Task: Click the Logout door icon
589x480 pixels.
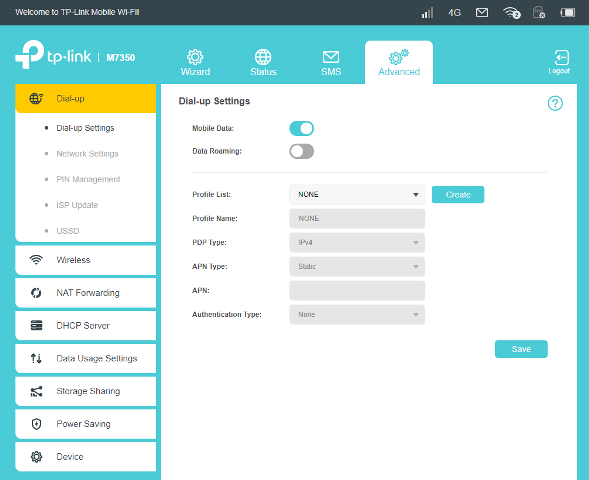Action: (562, 57)
